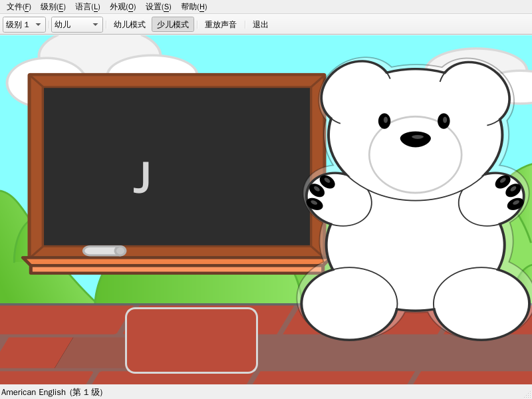Open the 设置 menu
Screen dimensions: 532x399
[158, 7]
